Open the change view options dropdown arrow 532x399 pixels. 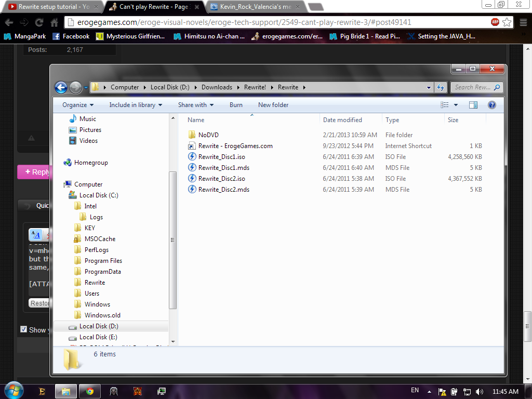[456, 105]
